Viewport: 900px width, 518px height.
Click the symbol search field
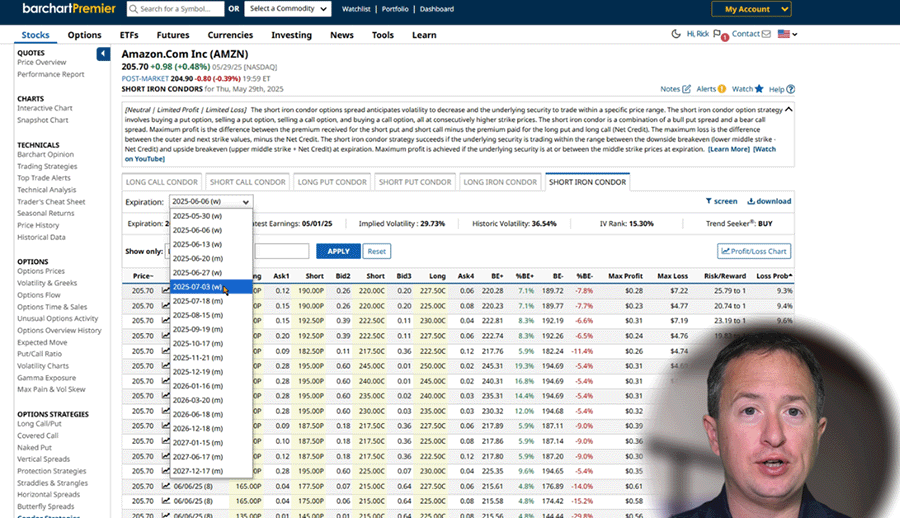click(176, 9)
